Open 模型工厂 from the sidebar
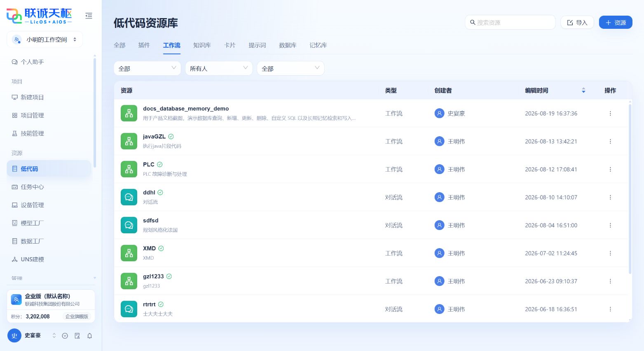The height and width of the screenshot is (351, 644). pyautogui.click(x=49, y=223)
